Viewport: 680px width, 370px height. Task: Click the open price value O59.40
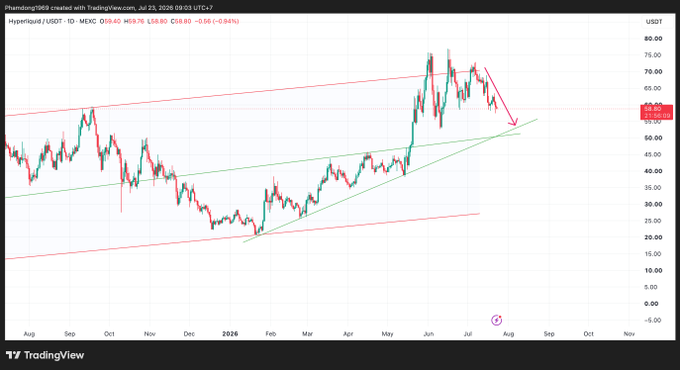point(111,21)
